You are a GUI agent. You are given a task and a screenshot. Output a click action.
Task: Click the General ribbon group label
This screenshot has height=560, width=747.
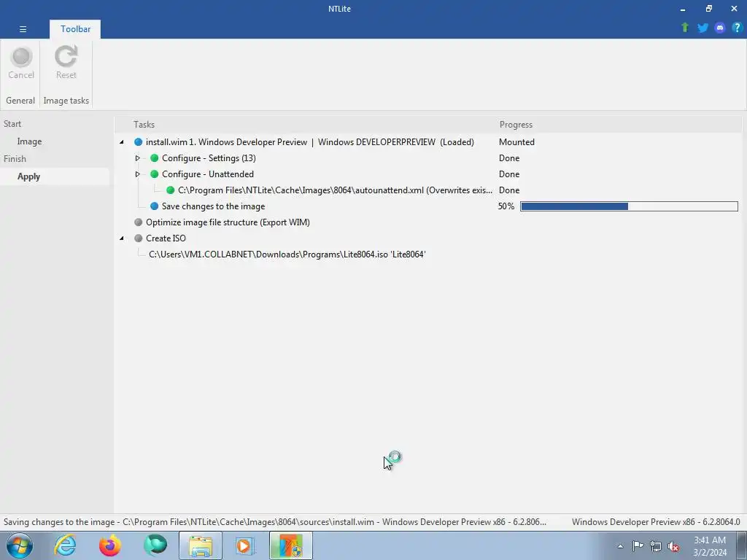pos(20,101)
